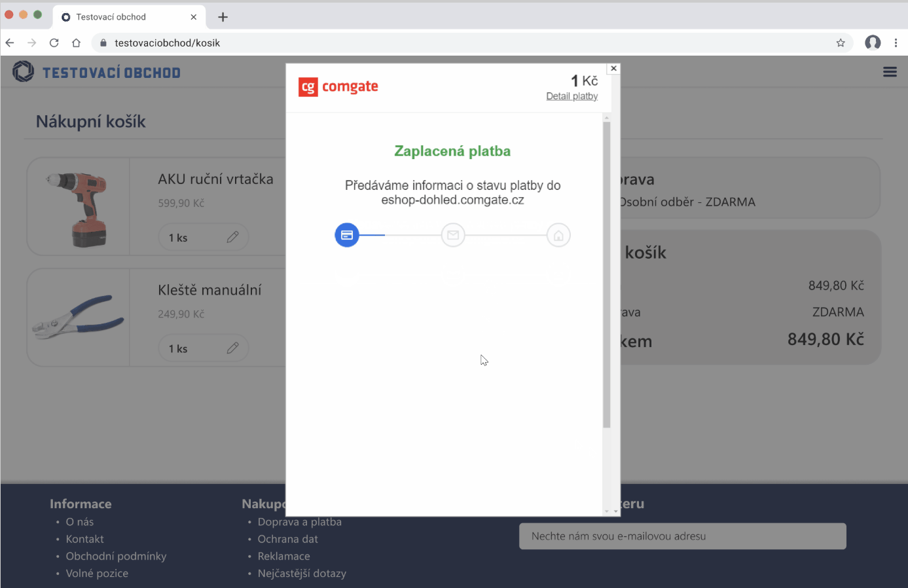Image resolution: width=908 pixels, height=588 pixels.
Task: Open the Kontakt footer link
Action: [84, 539]
